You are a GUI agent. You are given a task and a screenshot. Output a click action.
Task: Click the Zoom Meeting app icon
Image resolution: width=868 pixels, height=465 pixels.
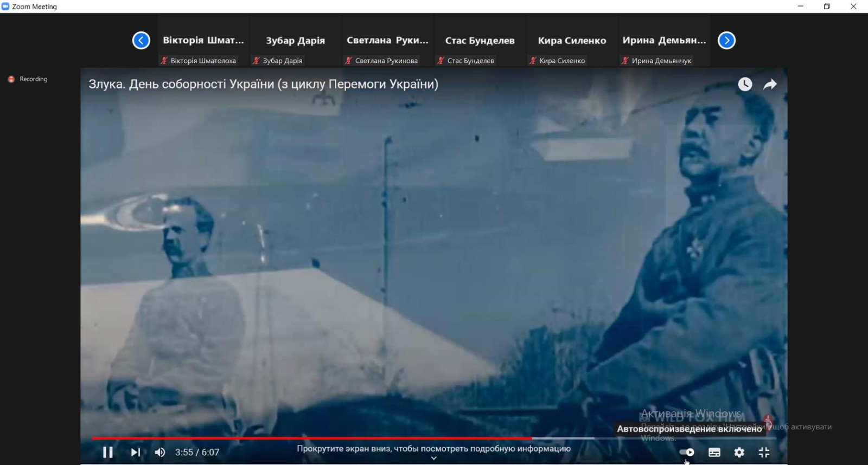(5, 7)
